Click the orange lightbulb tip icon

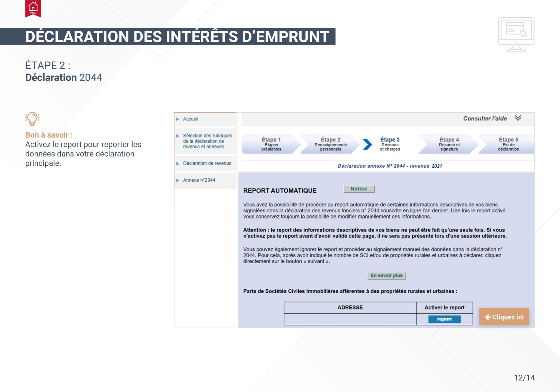pos(32,119)
